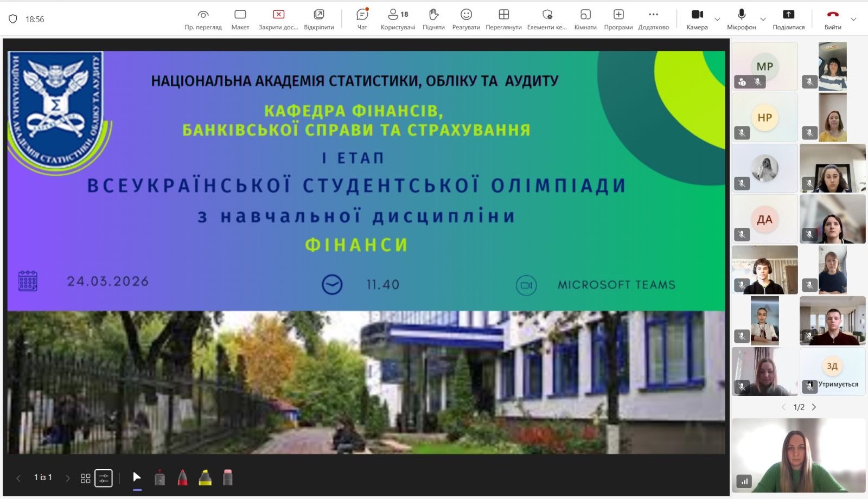Screen dimensions: 868x499
Task: Open the Chat panel
Action: click(362, 19)
